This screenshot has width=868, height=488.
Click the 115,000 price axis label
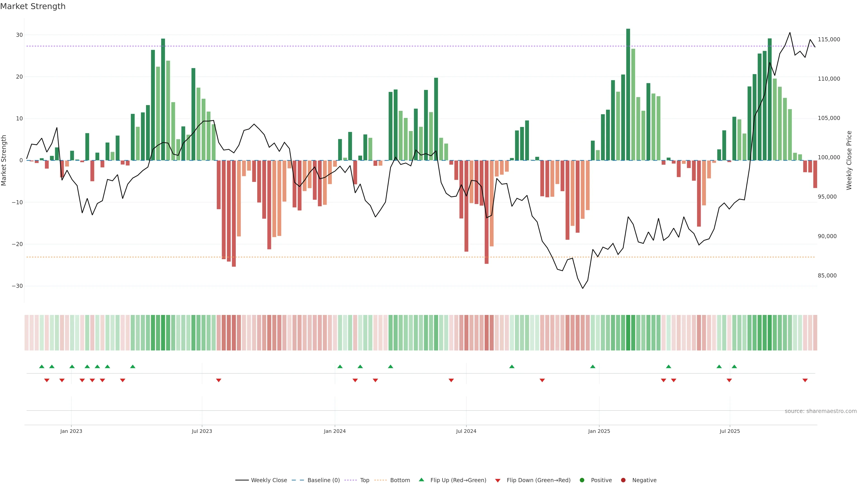coord(829,39)
